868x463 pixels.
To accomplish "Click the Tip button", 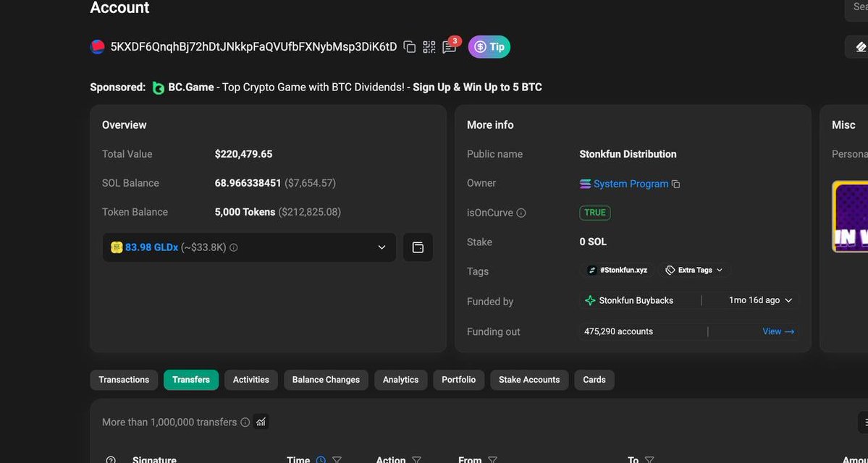I will (x=489, y=47).
